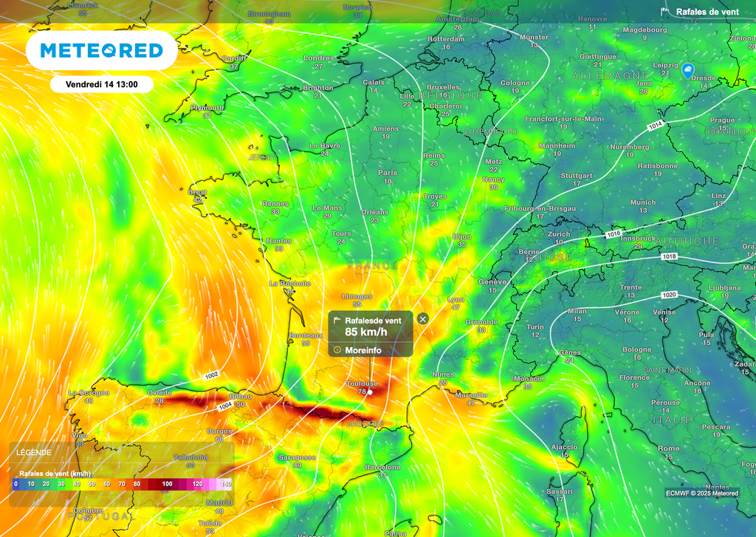Image resolution: width=756 pixels, height=537 pixels.
Task: Click the blue weather pin near Dresde
Action: pyautogui.click(x=688, y=71)
